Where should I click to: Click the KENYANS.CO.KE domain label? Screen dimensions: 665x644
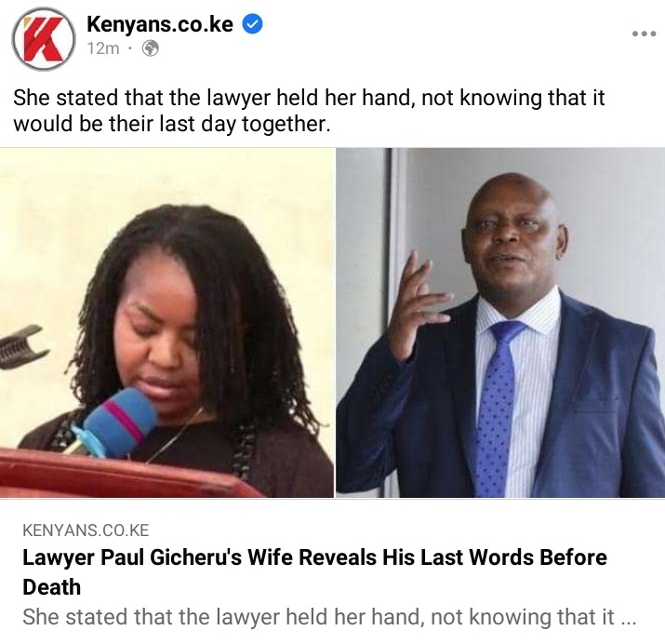point(86,530)
